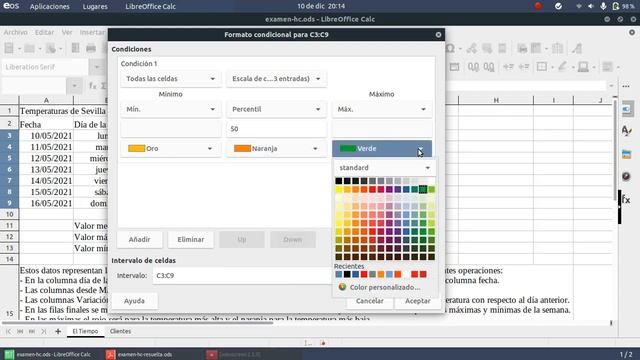
Task: Click the Liberation Serif font name box
Action: [45, 67]
